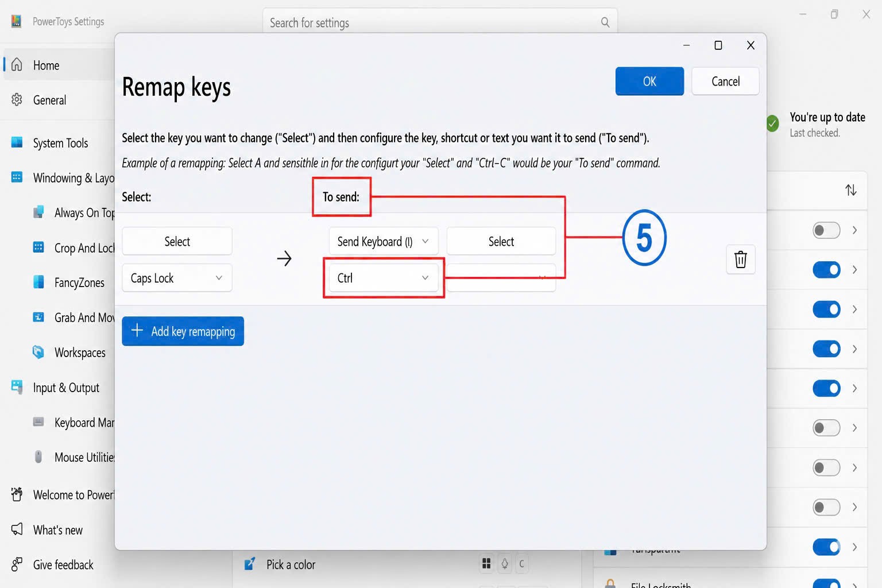The image size is (882, 588).
Task: Click Add key remapping
Action: tap(183, 331)
